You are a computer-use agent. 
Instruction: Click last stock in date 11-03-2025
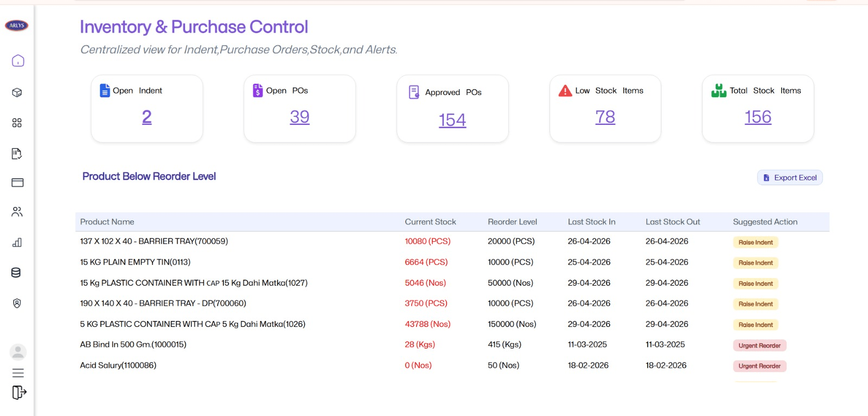[587, 344]
